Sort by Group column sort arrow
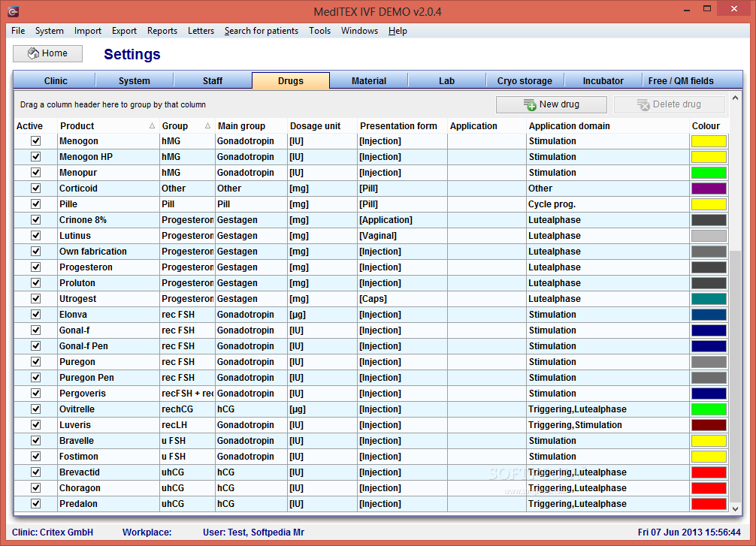This screenshot has width=756, height=546. [x=207, y=125]
